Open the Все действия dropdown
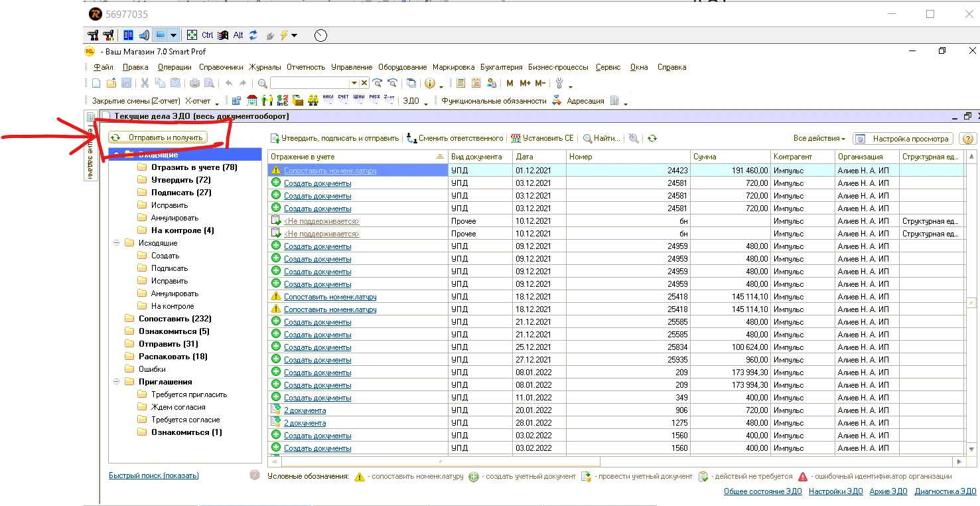This screenshot has height=506, width=980. pos(819,139)
